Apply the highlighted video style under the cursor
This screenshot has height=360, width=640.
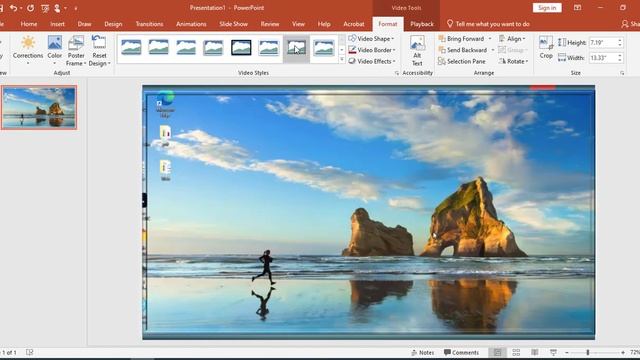click(x=296, y=48)
